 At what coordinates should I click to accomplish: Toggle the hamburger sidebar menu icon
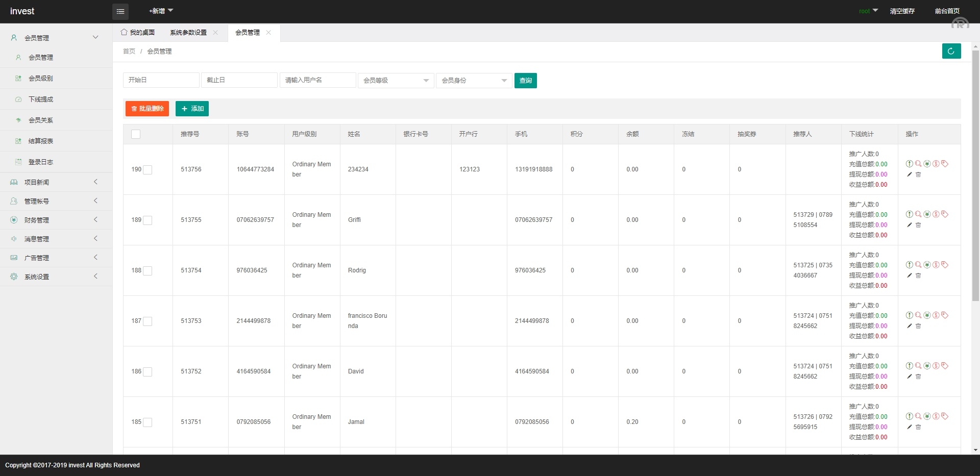[x=120, y=11]
